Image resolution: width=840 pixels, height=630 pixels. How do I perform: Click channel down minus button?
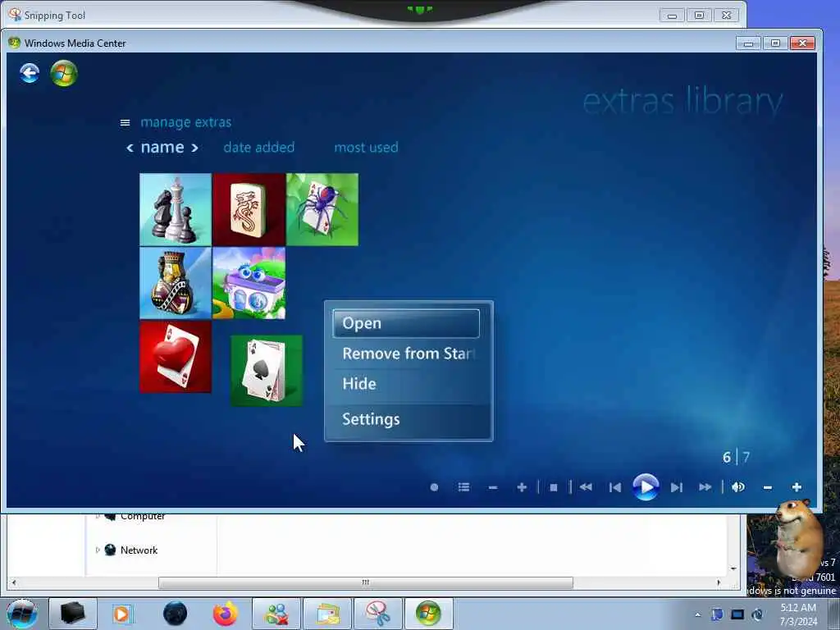[x=493, y=487]
